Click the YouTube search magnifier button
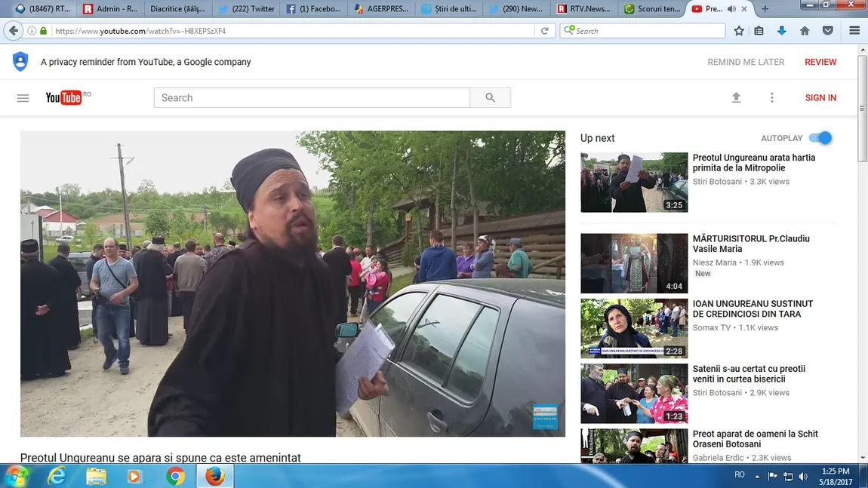The height and width of the screenshot is (488, 868). tap(490, 98)
